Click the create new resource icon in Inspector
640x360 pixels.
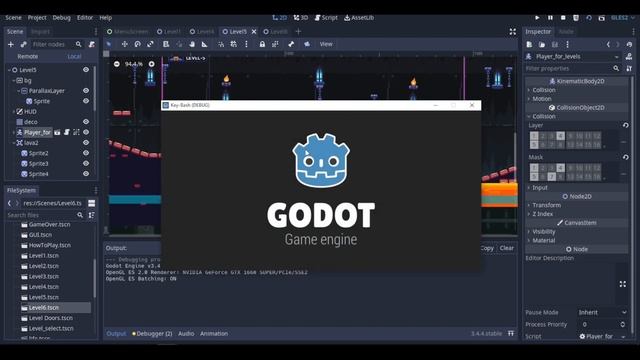pyautogui.click(x=529, y=44)
